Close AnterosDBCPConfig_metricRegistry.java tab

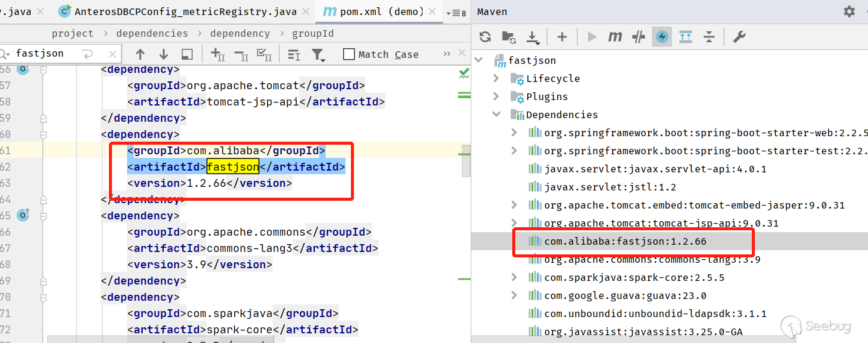[306, 11]
